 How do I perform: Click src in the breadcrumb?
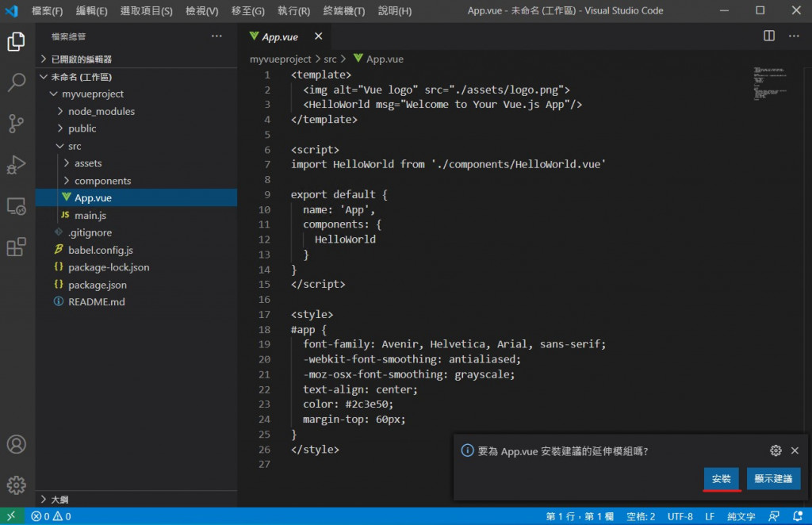point(330,59)
